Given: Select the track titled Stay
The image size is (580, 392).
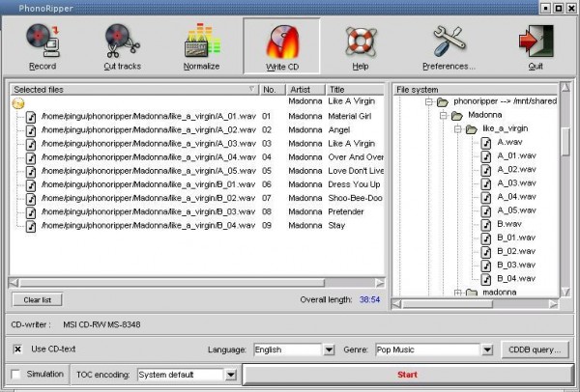Looking at the screenshot, I should coord(336,225).
